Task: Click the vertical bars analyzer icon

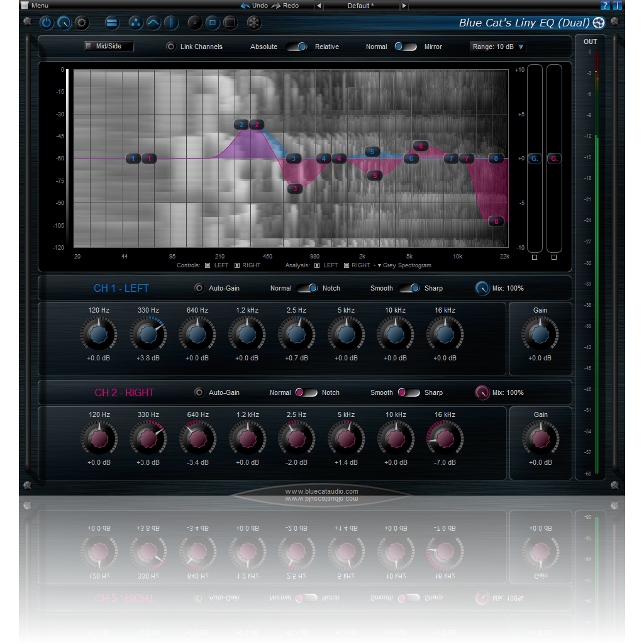Action: (171, 23)
